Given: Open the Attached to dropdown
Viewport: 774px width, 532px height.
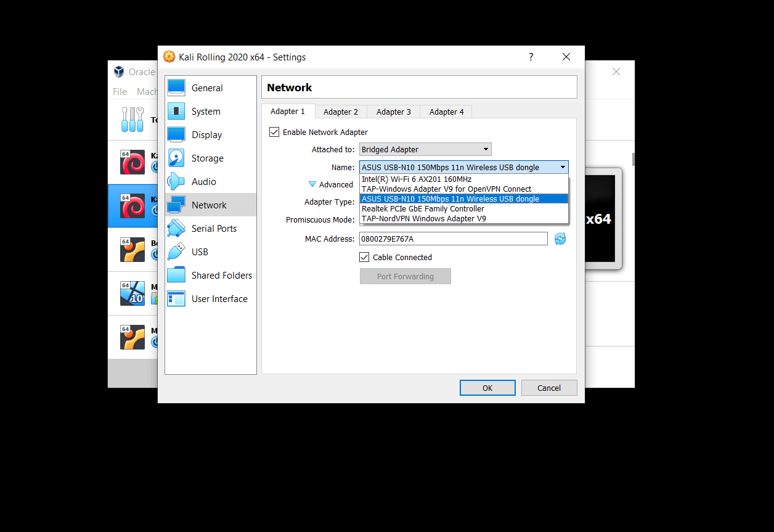Looking at the screenshot, I should point(425,149).
